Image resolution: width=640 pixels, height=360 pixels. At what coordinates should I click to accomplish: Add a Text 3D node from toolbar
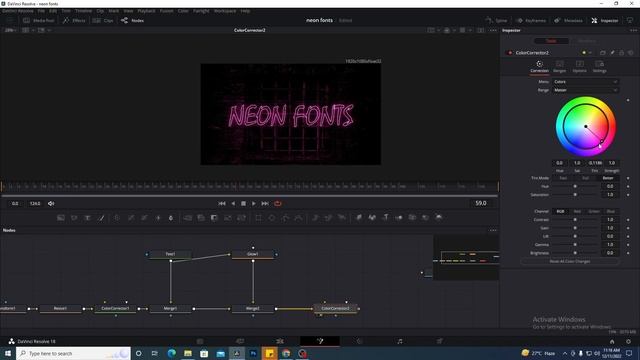[385, 218]
